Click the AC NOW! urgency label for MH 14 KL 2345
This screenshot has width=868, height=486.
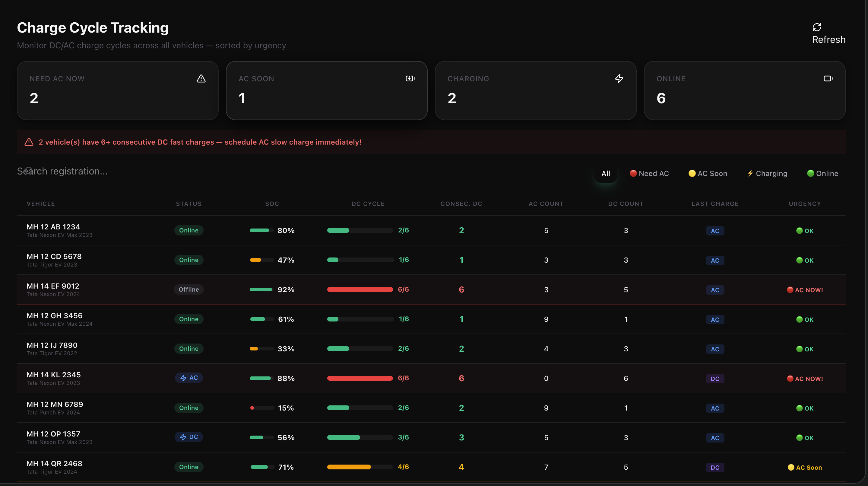coord(805,379)
